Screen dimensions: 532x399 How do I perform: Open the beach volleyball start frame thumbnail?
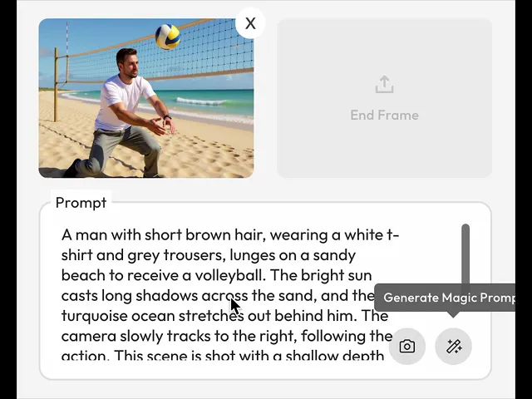(146, 98)
